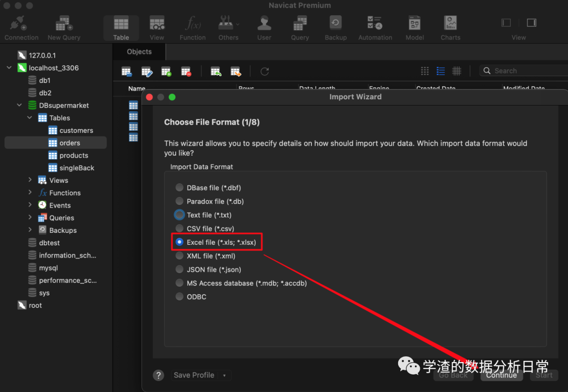Click the Import Wizard table icon
The height and width of the screenshot is (392, 568).
[216, 71]
